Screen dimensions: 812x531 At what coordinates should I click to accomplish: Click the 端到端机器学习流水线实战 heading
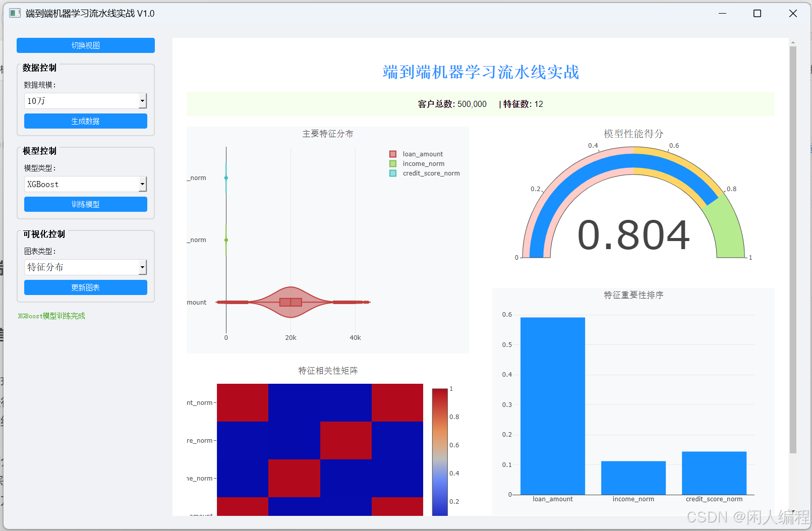click(x=481, y=72)
